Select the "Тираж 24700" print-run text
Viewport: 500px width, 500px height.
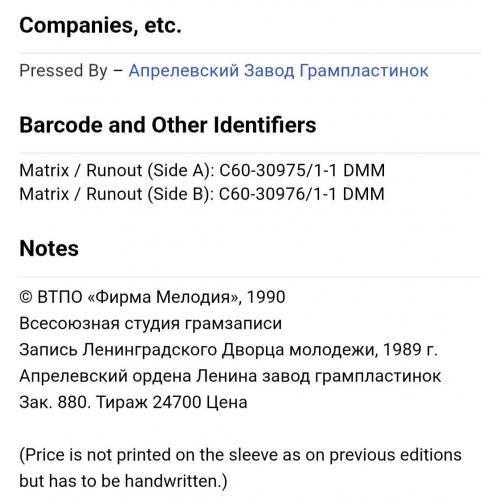point(149,403)
